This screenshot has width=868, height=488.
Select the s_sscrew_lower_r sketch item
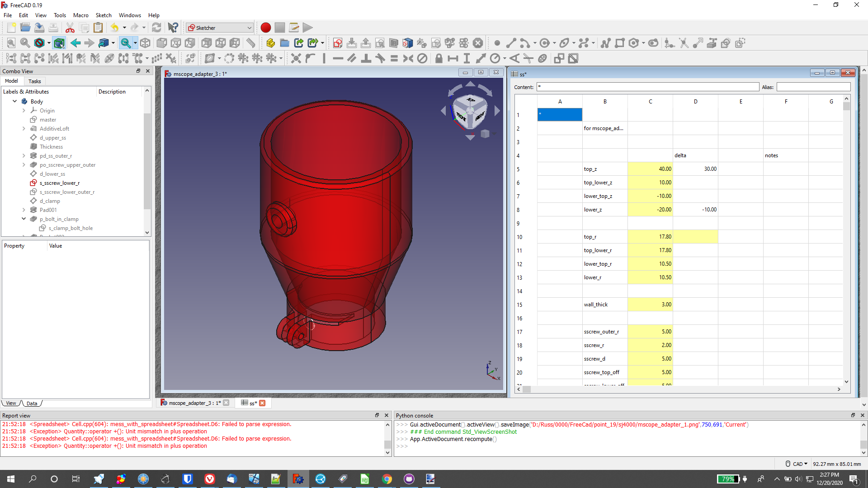(59, 183)
